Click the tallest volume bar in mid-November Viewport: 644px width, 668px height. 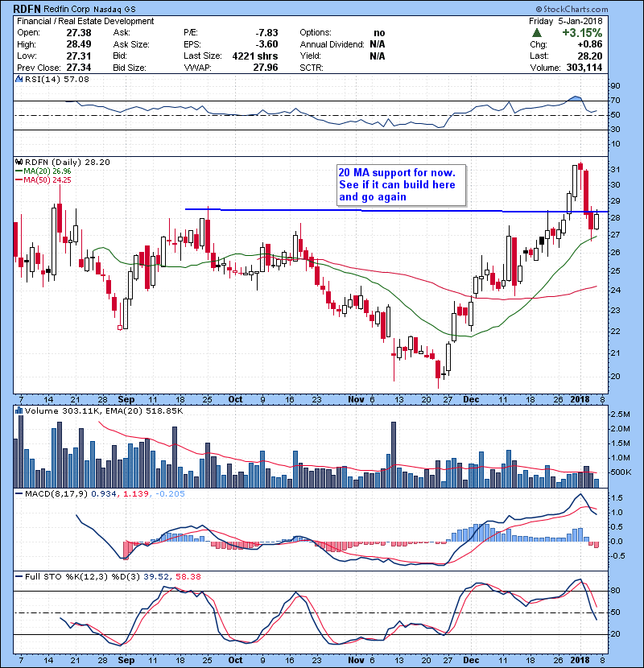point(394,455)
